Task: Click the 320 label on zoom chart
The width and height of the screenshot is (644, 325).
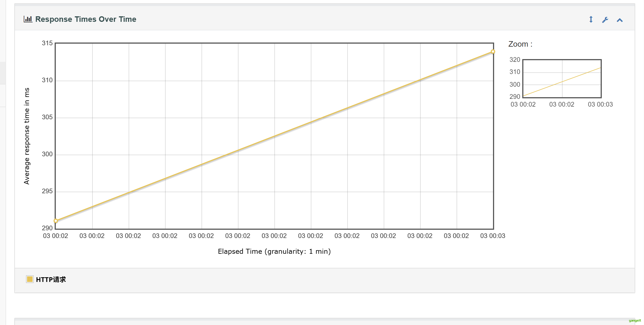Action: tap(515, 60)
